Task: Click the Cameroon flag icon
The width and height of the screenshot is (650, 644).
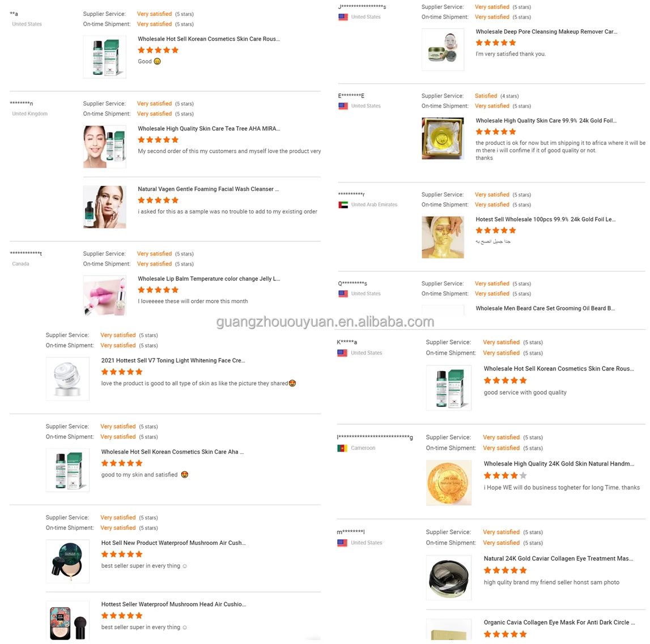Action: pyautogui.click(x=342, y=448)
